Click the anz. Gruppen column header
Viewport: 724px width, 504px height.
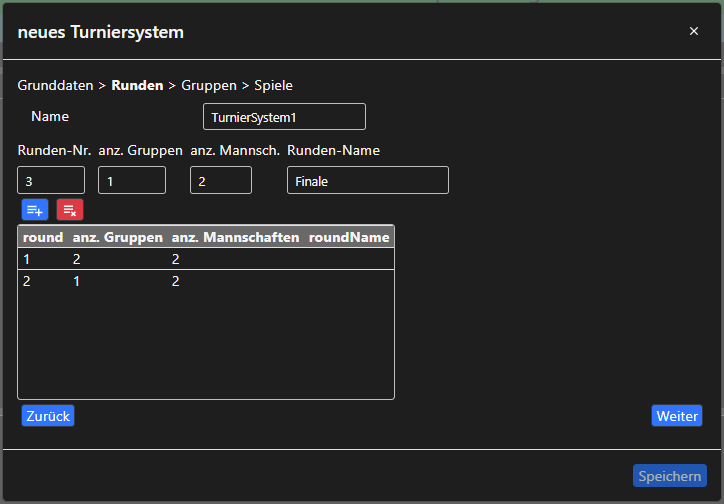coord(118,237)
